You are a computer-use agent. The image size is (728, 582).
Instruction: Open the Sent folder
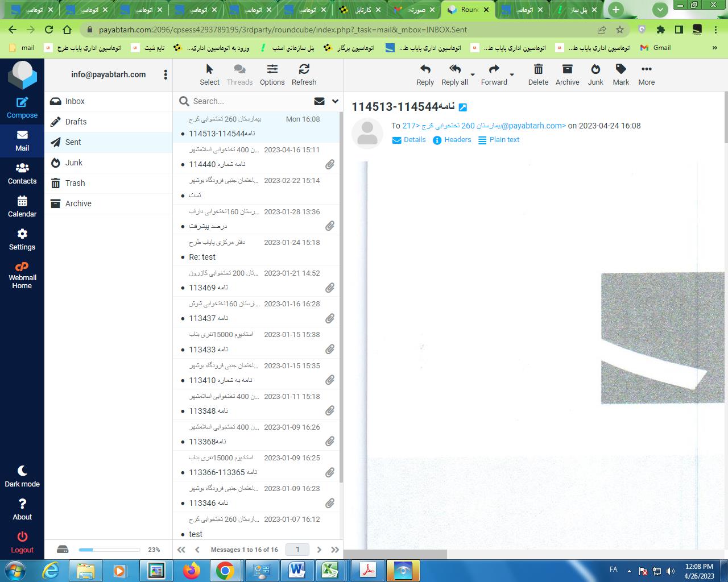tap(73, 142)
